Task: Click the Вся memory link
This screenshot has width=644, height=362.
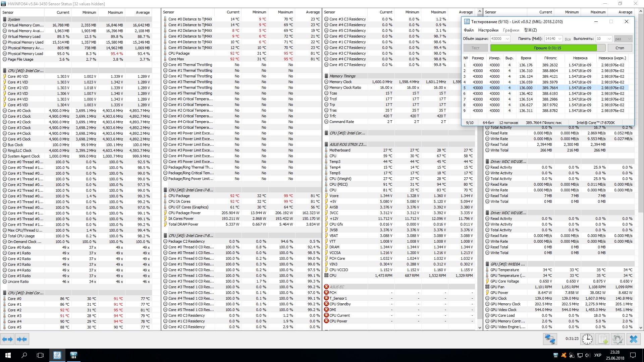Action: (x=568, y=39)
